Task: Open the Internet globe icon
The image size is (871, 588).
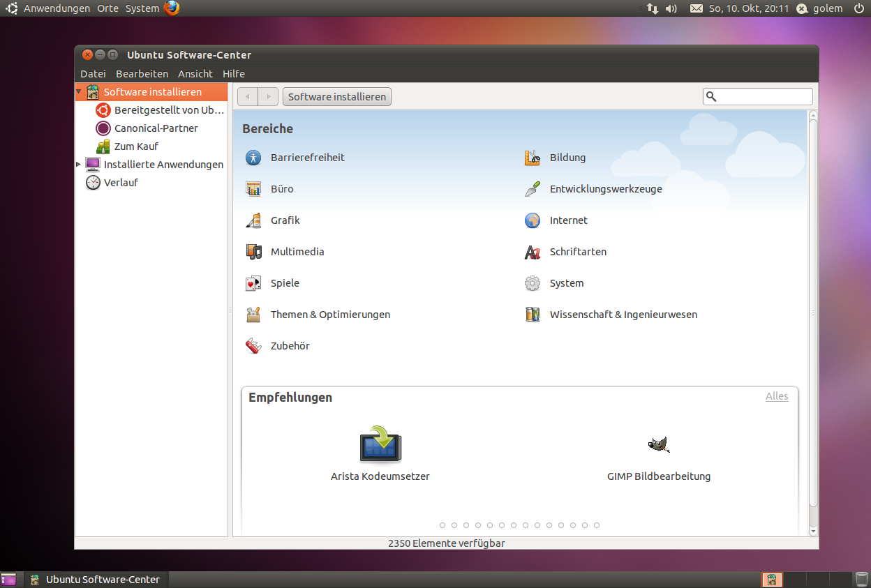Action: [533, 220]
